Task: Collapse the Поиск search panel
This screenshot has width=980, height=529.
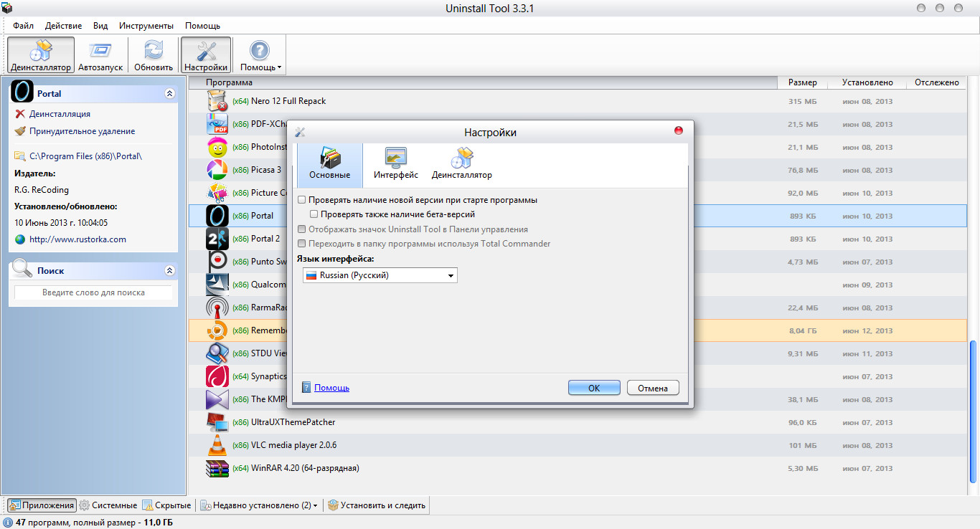Action: click(x=169, y=270)
